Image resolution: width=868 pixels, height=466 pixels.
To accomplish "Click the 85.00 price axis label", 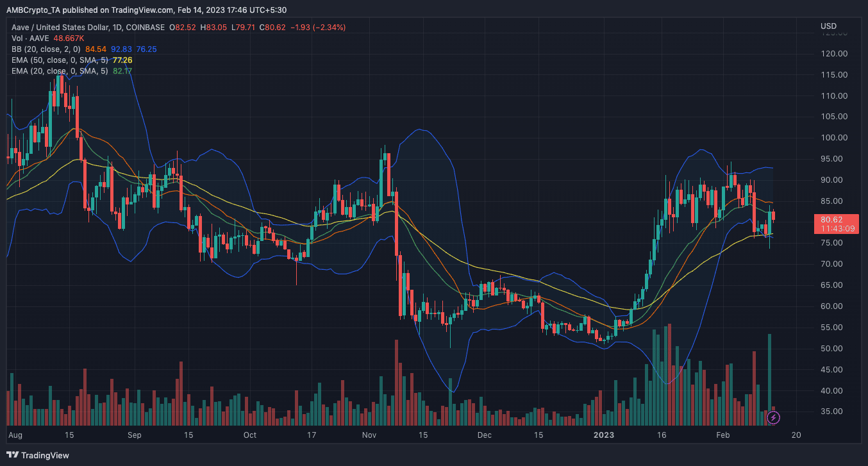I will coord(832,201).
